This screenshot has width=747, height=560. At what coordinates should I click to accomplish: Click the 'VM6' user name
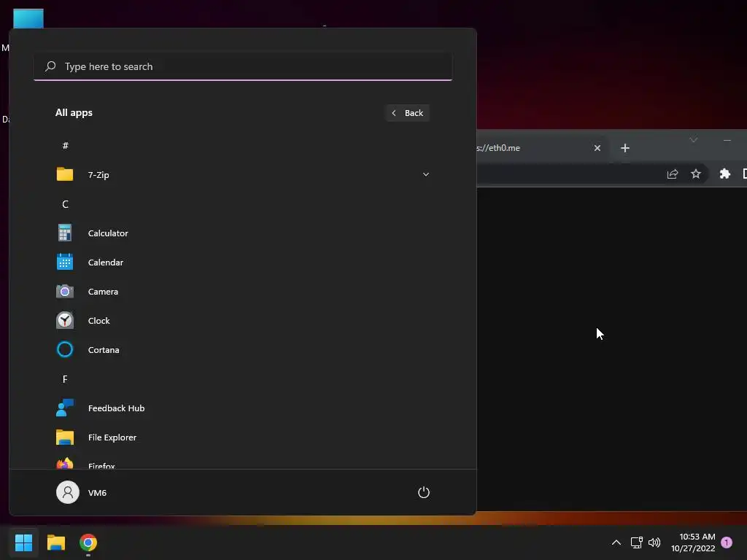click(97, 492)
